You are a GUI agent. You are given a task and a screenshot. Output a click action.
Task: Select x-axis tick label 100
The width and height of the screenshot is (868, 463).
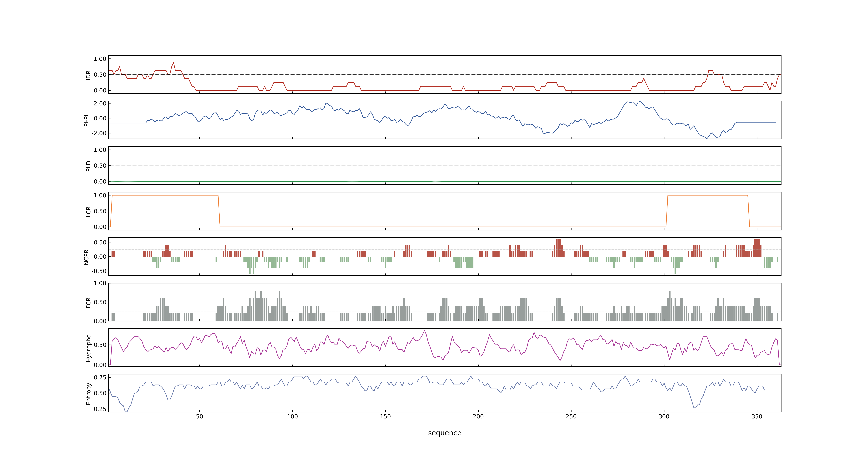(x=292, y=416)
